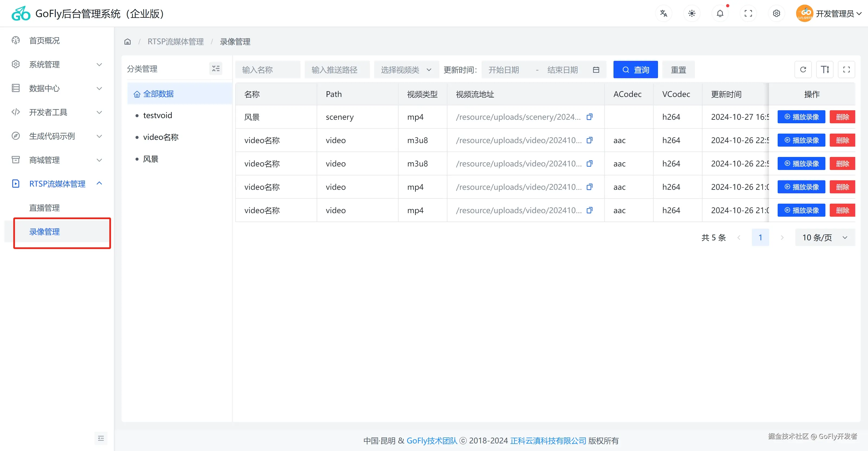Open the table density adjustment icon
This screenshot has width=868, height=451.
coord(825,70)
